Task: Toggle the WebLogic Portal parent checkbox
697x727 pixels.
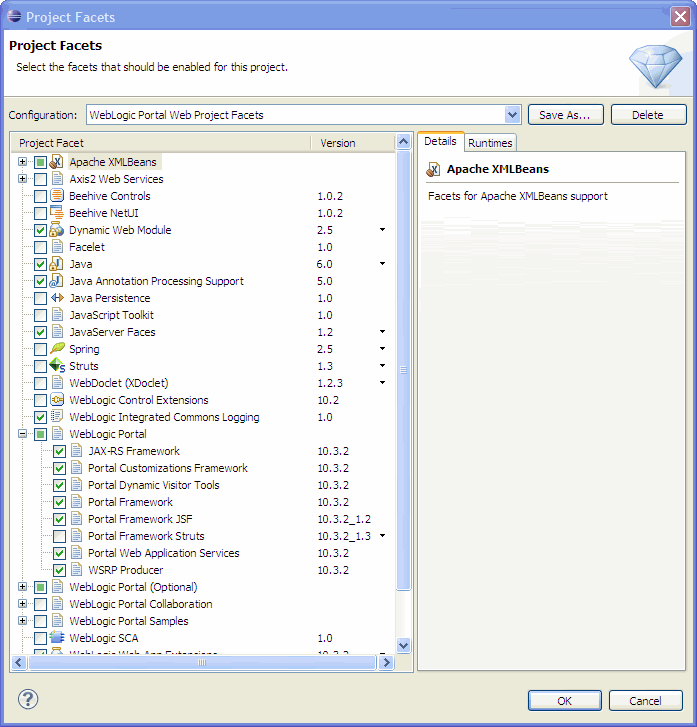Action: (40, 434)
